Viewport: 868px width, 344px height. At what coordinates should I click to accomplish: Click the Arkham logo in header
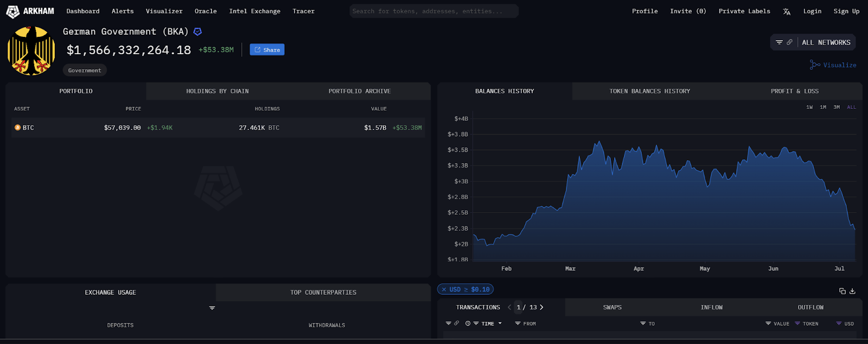pyautogui.click(x=30, y=11)
